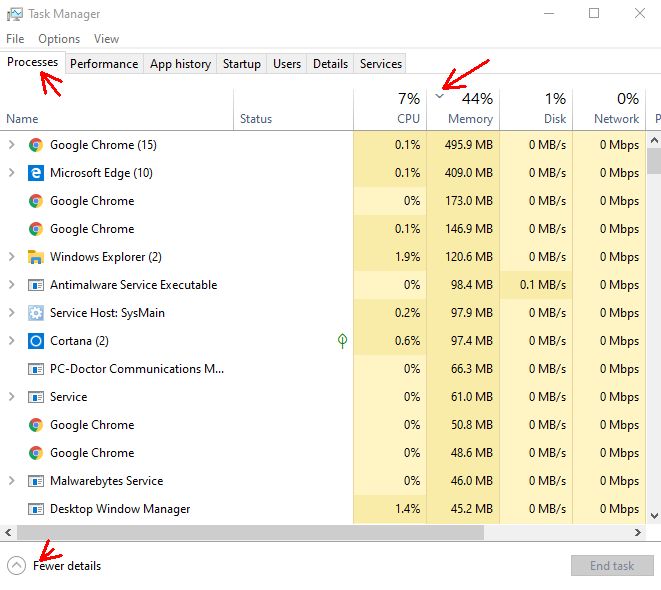Click the Cortana circle icon

pos(36,341)
